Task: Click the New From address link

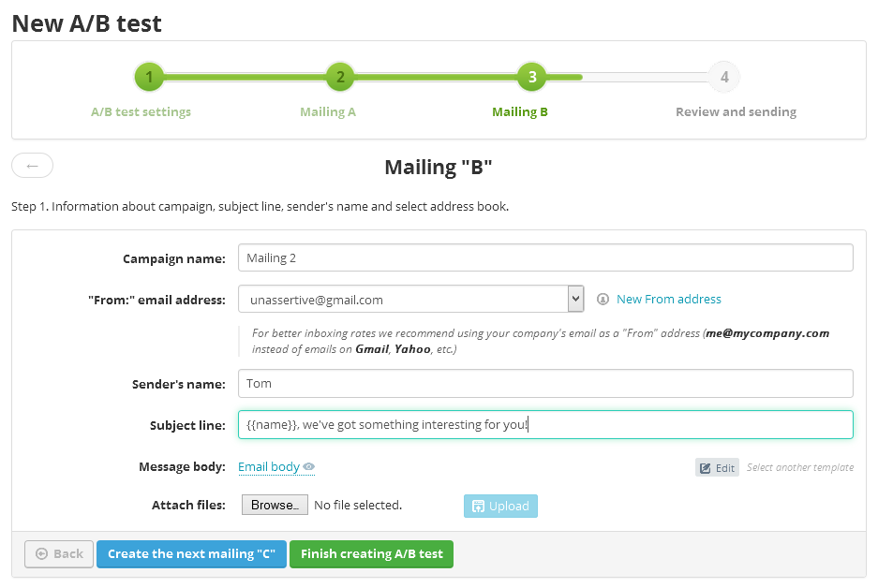Action: click(669, 300)
